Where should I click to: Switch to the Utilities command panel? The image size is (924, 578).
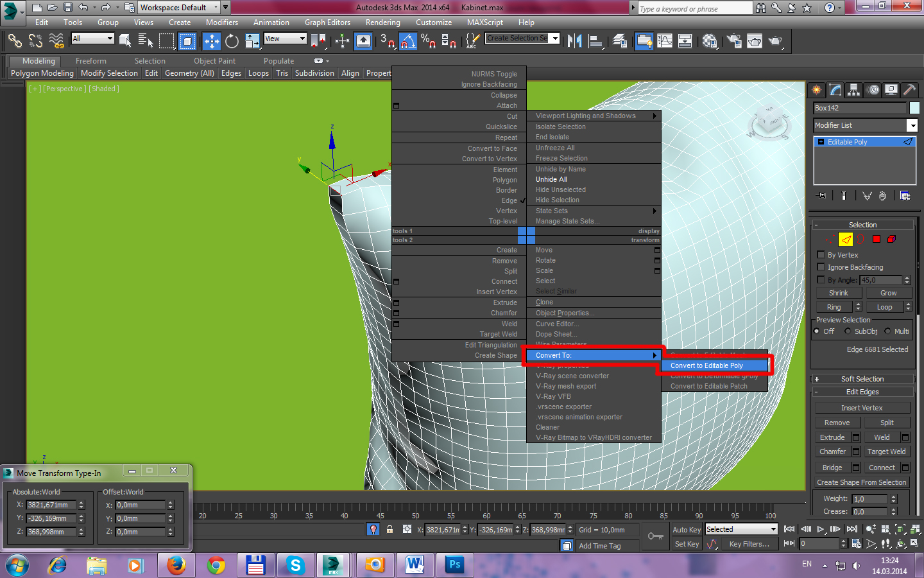click(x=909, y=90)
